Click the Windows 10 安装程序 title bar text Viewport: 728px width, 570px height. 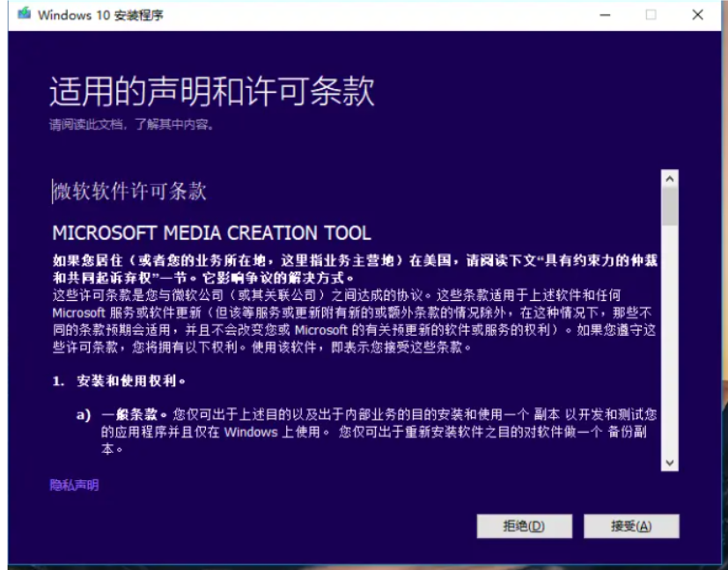(100, 16)
